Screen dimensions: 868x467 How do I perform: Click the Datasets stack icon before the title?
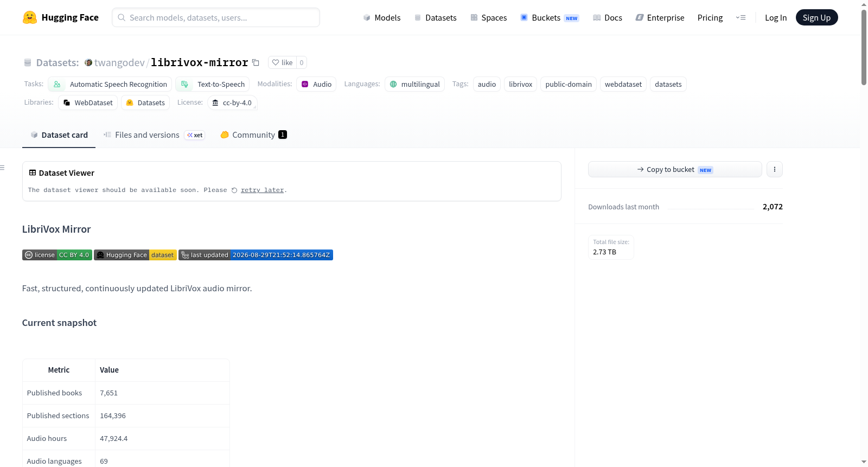point(28,62)
